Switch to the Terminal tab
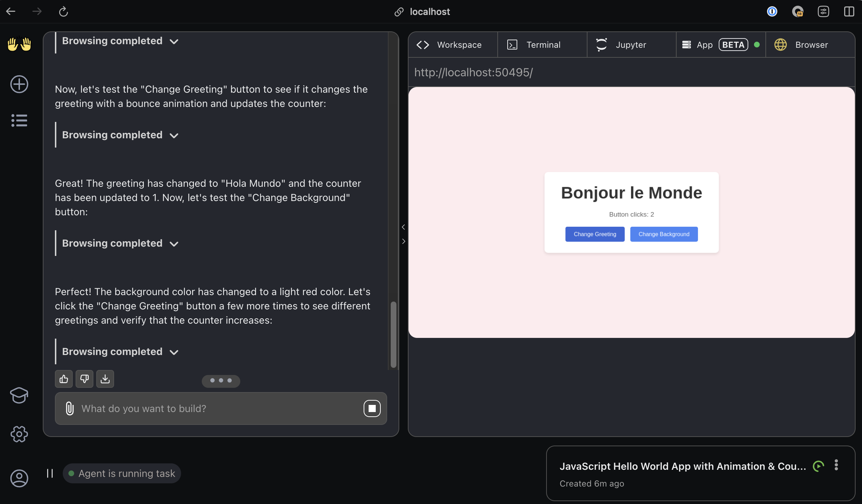This screenshot has height=504, width=862. (x=543, y=45)
